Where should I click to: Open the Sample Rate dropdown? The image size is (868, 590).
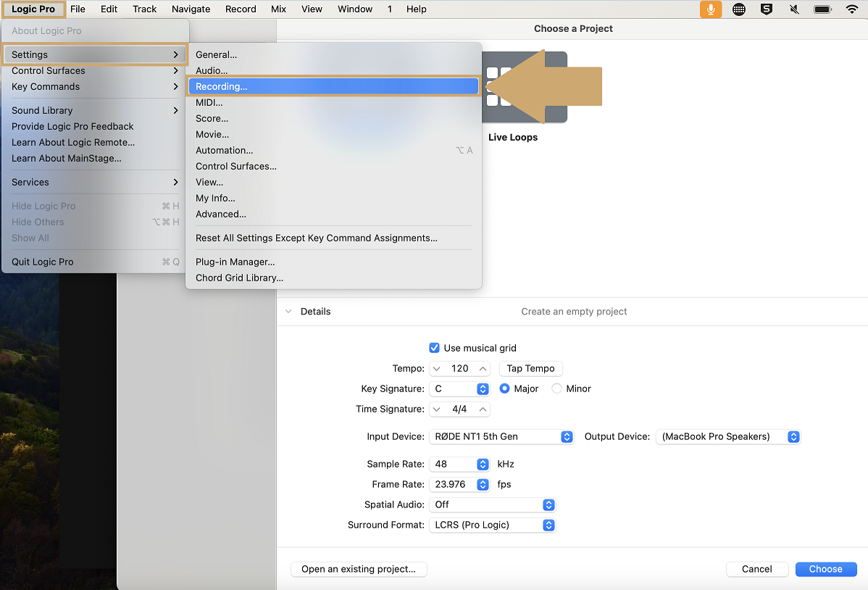pyautogui.click(x=459, y=464)
